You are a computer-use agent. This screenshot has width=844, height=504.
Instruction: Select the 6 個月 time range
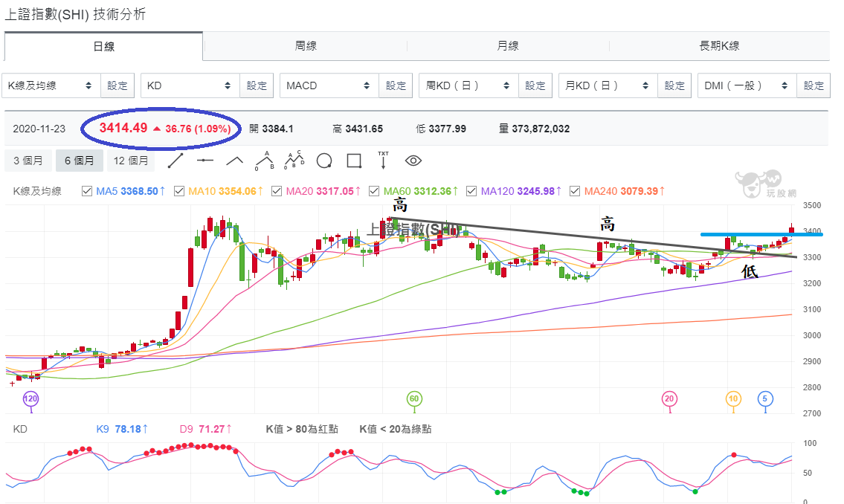79,161
